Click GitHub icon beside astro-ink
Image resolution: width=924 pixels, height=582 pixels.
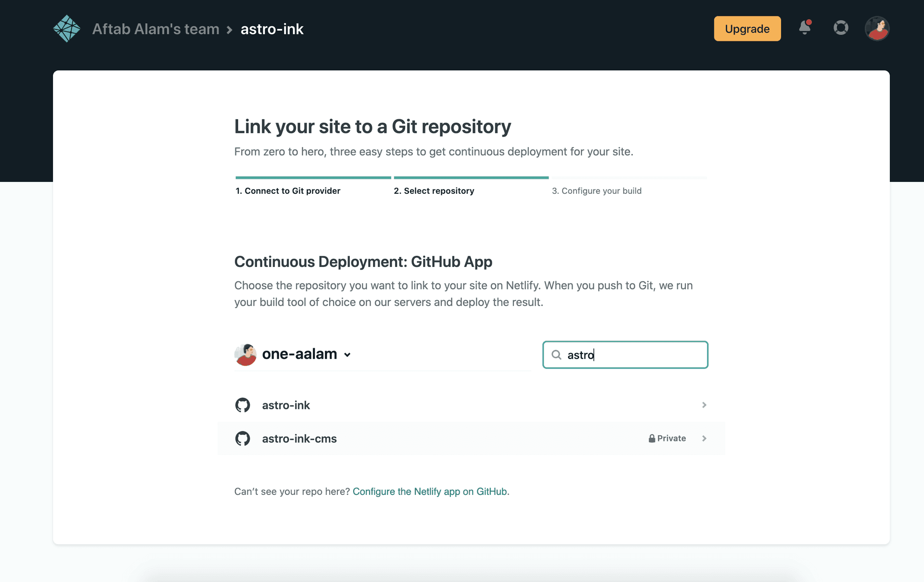[x=243, y=405]
